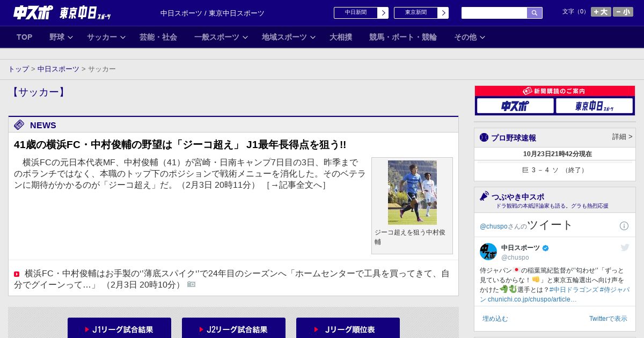Click the search magnifier button
Screen dimensions: 644x338
(535, 13)
